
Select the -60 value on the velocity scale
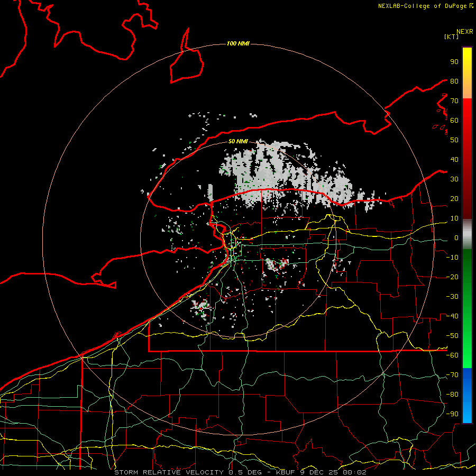click(x=453, y=355)
